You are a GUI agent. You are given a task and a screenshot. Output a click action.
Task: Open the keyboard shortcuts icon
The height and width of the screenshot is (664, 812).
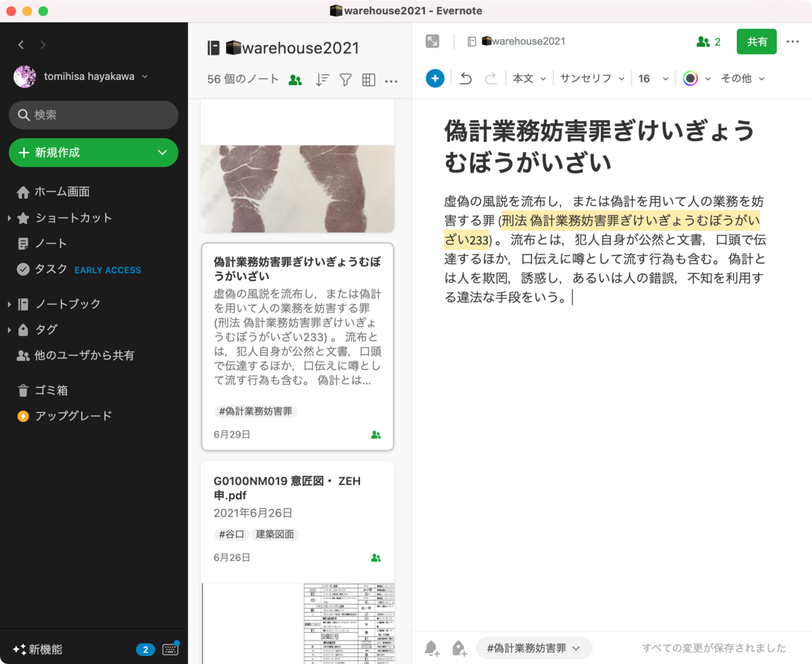[x=171, y=649]
